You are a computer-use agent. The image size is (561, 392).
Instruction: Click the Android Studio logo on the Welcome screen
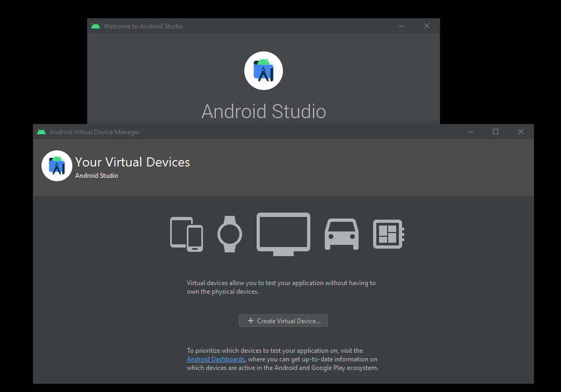264,70
